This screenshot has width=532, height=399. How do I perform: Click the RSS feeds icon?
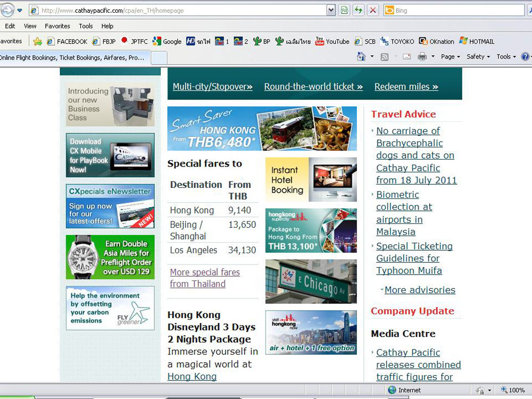tap(385, 57)
